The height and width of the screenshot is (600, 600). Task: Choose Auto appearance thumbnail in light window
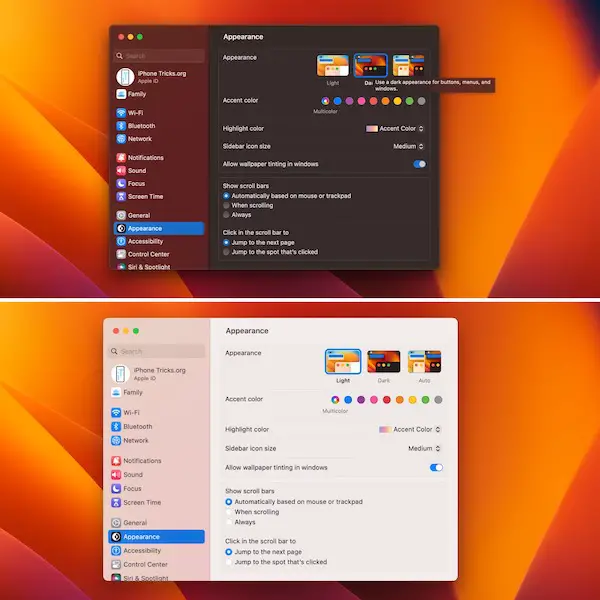point(424,361)
